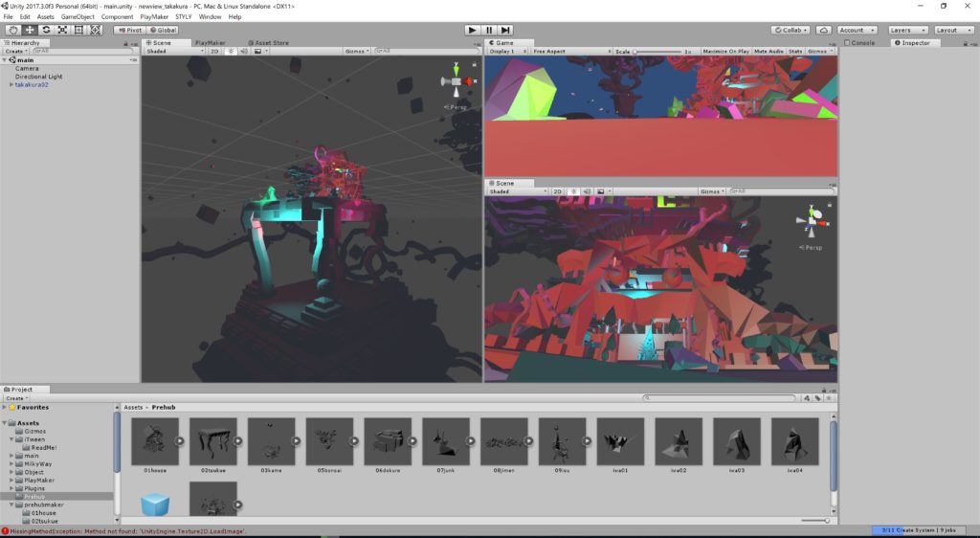Expand takakura02 in Hierarchy
Image resolution: width=980 pixels, height=538 pixels.
click(x=11, y=84)
